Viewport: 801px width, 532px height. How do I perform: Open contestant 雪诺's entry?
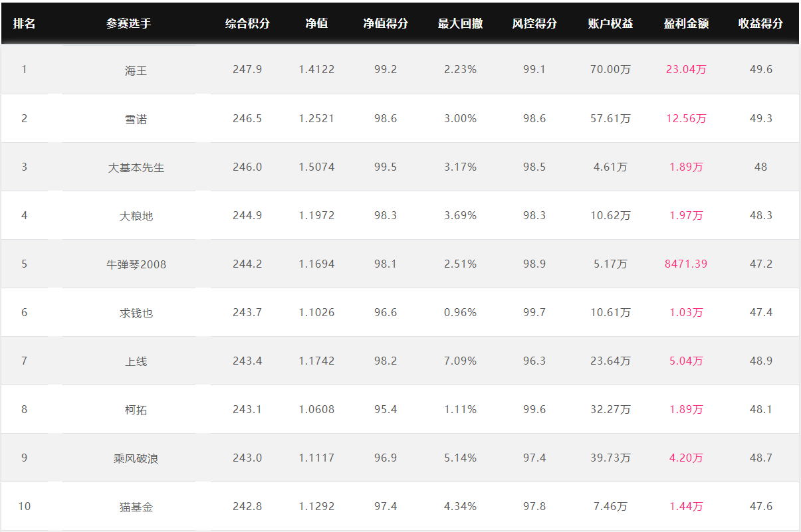point(136,119)
